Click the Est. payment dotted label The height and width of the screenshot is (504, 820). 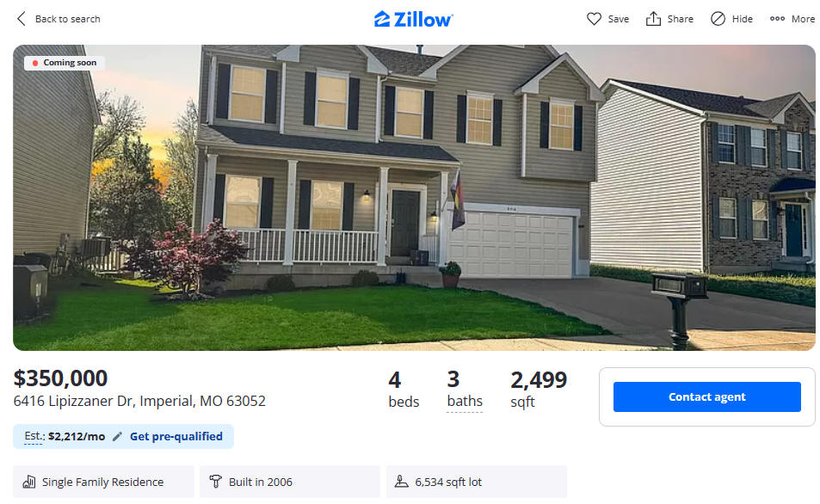34,436
